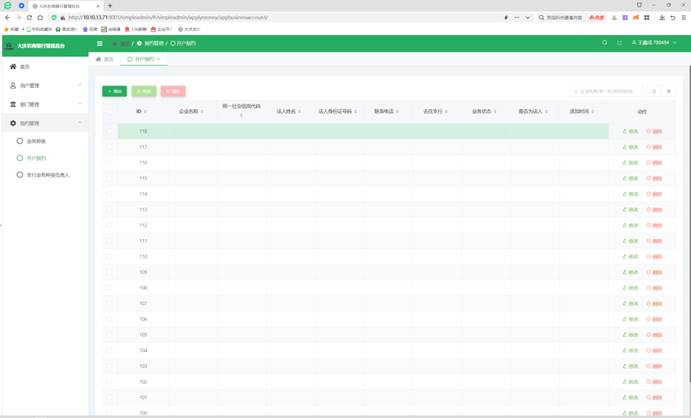This screenshot has height=418, width=691.
Task: Click 修改 edit link for row 118
Action: (x=630, y=131)
